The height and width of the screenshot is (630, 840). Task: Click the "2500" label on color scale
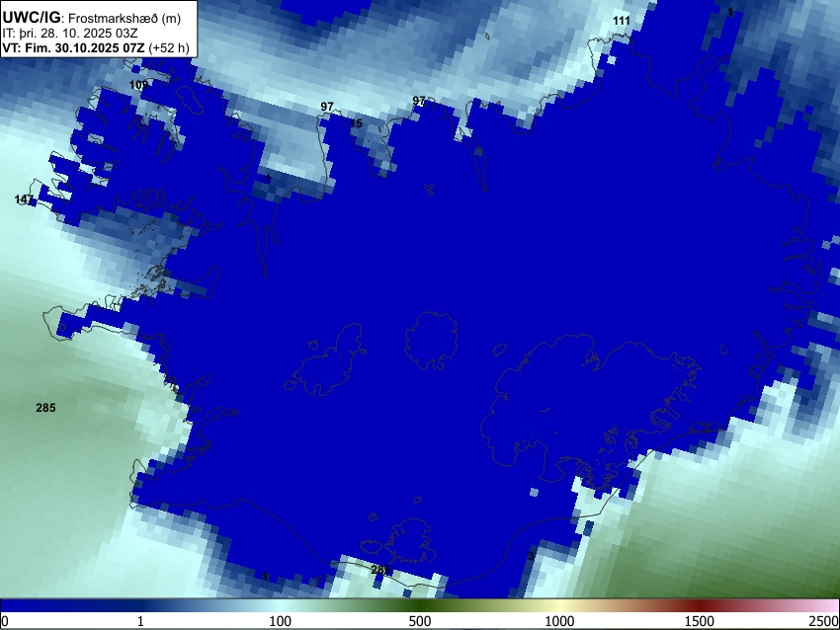[824, 621]
